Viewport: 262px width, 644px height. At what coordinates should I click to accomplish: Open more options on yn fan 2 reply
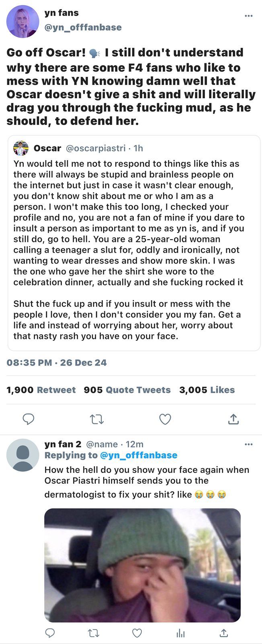249,444
